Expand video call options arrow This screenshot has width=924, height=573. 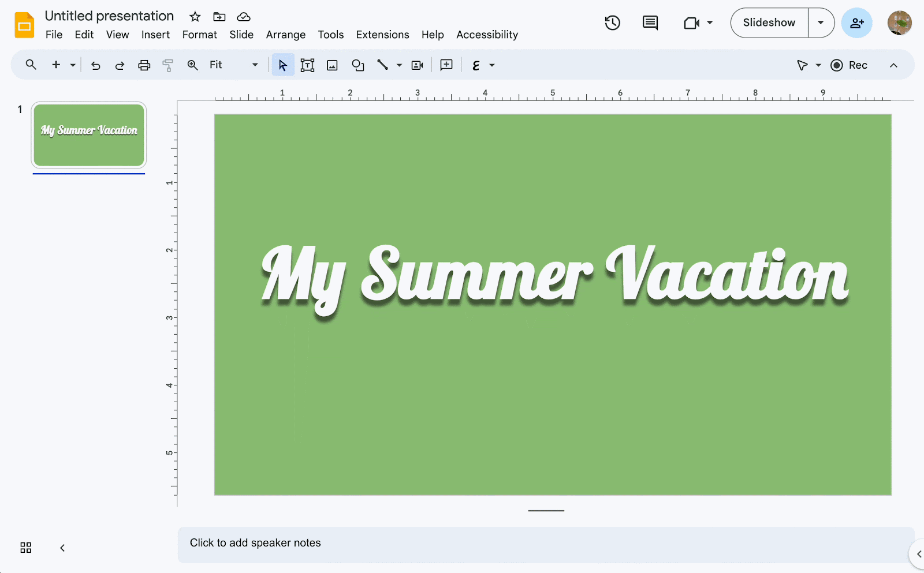coord(710,23)
